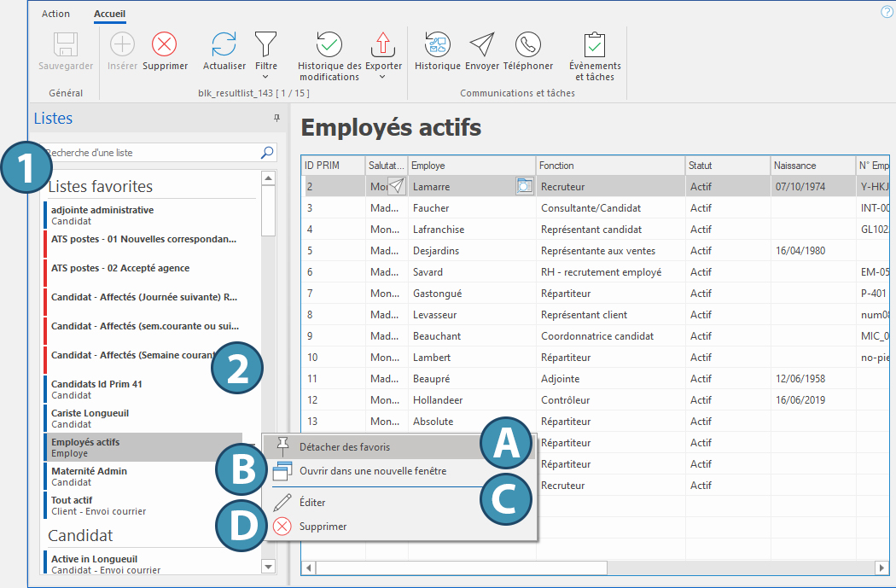Click the Téléphoner icon

527,44
